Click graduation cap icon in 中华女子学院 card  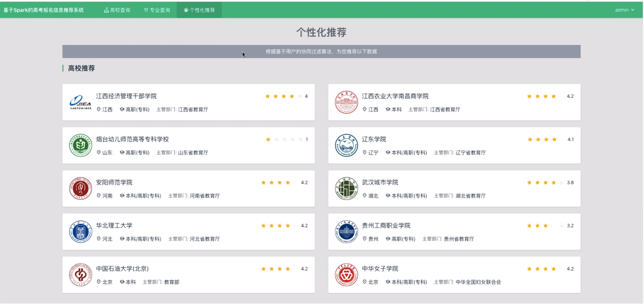(x=388, y=282)
